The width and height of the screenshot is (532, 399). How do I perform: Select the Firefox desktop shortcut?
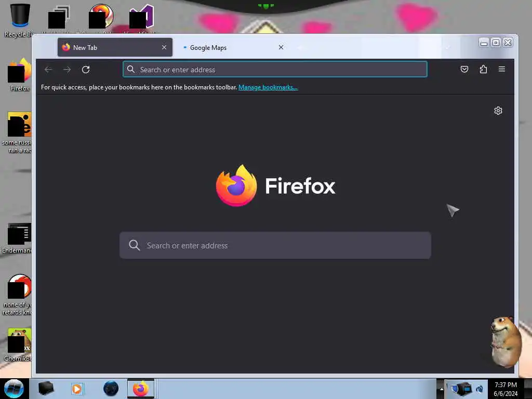[20, 75]
